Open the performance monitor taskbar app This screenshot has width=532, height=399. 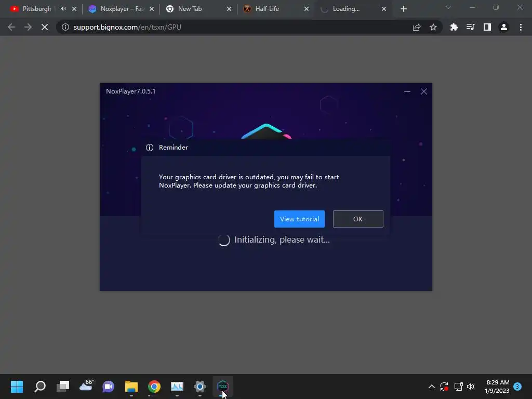[177, 387]
